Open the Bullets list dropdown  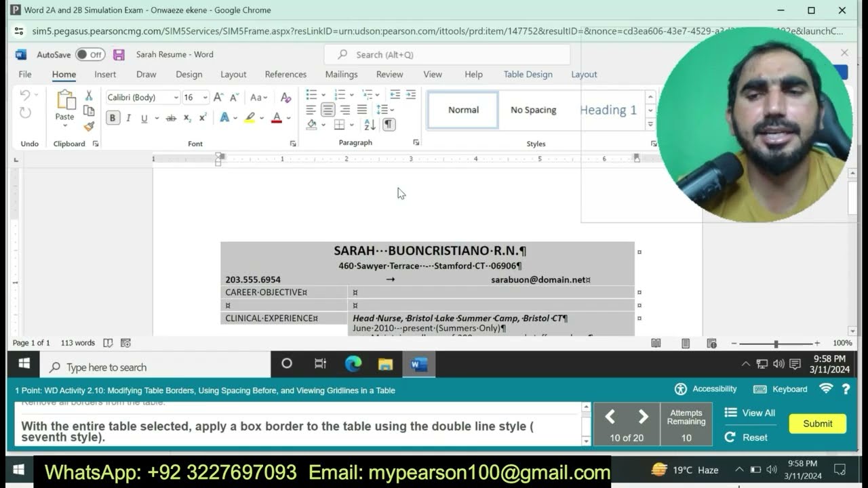tap(323, 94)
